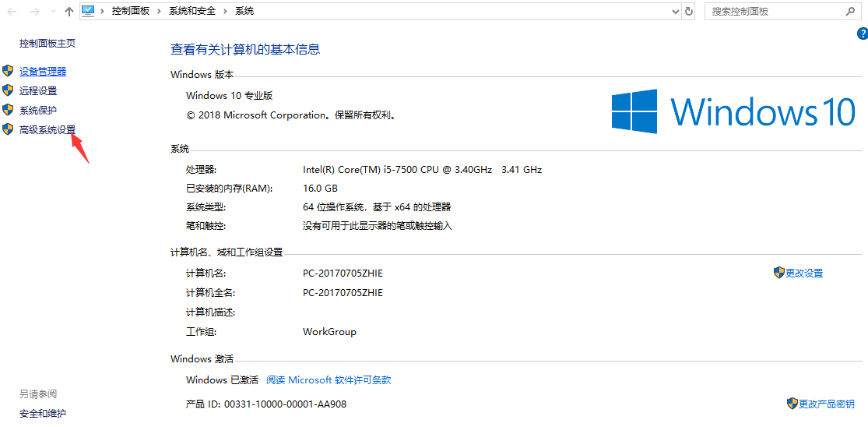
Task: Select 系统 in the breadcrumb
Action: click(244, 11)
